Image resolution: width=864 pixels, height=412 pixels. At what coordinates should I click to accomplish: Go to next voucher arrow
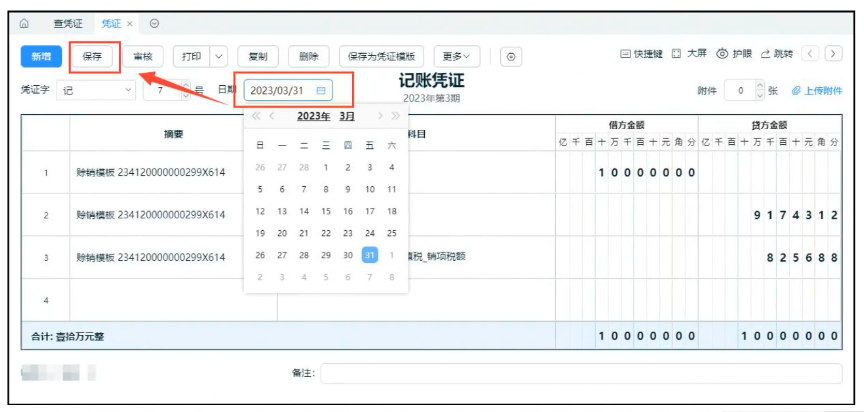[833, 53]
